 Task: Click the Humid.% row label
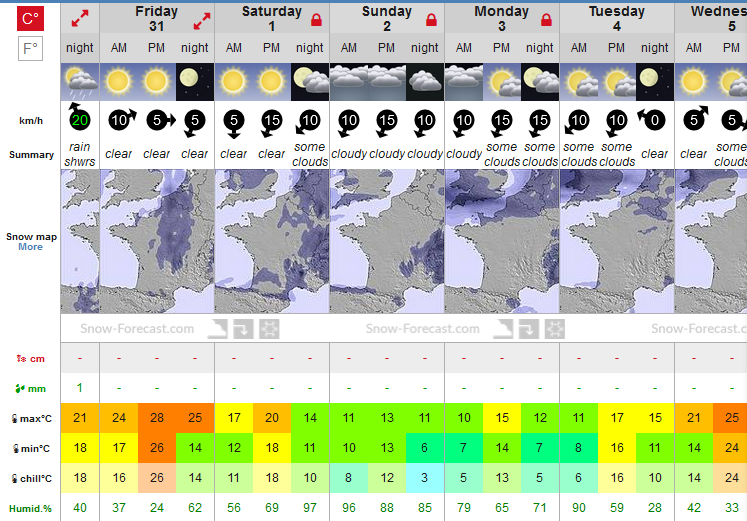(x=30, y=509)
